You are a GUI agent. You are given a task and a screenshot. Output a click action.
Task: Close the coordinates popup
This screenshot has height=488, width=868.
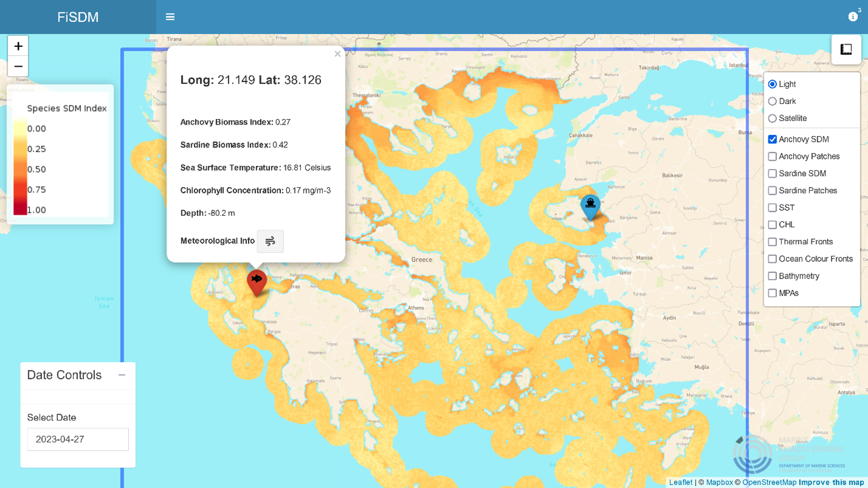click(338, 54)
